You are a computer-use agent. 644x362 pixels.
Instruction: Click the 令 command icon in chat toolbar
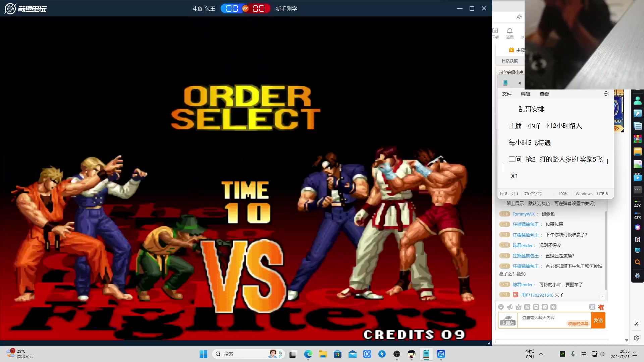[553, 307]
